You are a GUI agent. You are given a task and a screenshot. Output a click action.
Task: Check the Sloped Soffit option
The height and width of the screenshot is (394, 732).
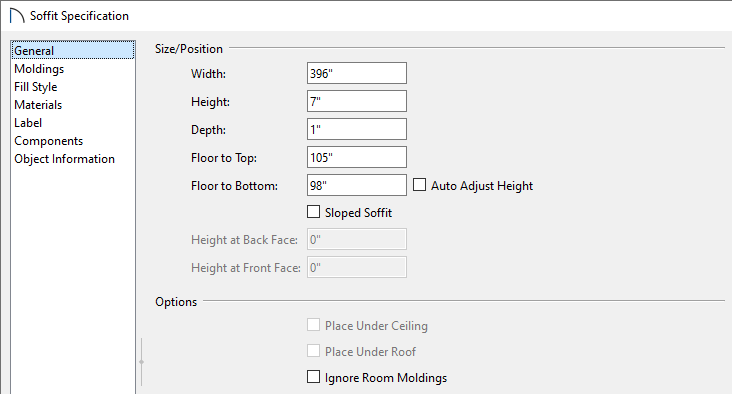[x=313, y=212]
